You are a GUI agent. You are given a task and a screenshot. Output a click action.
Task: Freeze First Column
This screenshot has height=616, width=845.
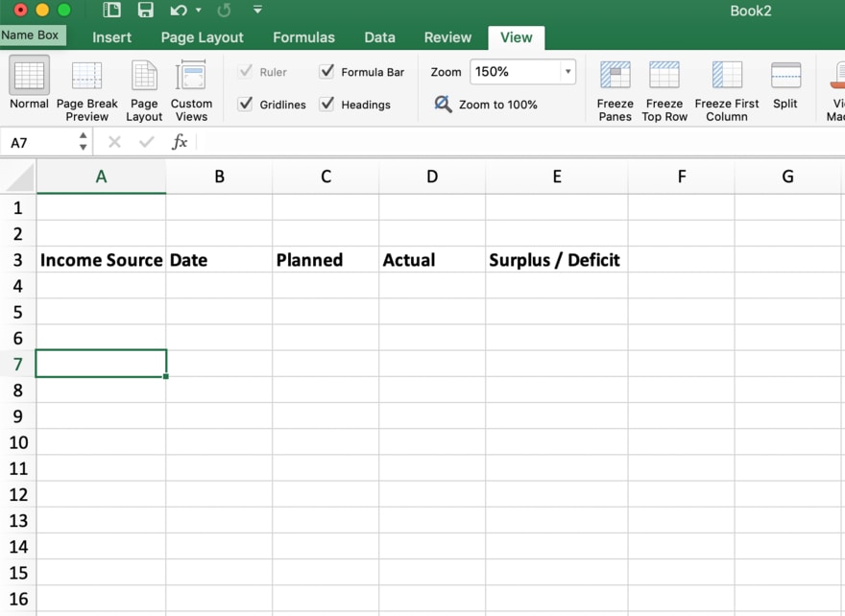click(x=727, y=90)
